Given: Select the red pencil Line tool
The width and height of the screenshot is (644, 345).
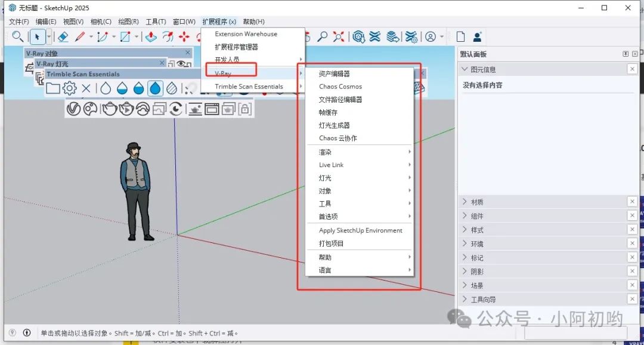Looking at the screenshot, I should [80, 37].
